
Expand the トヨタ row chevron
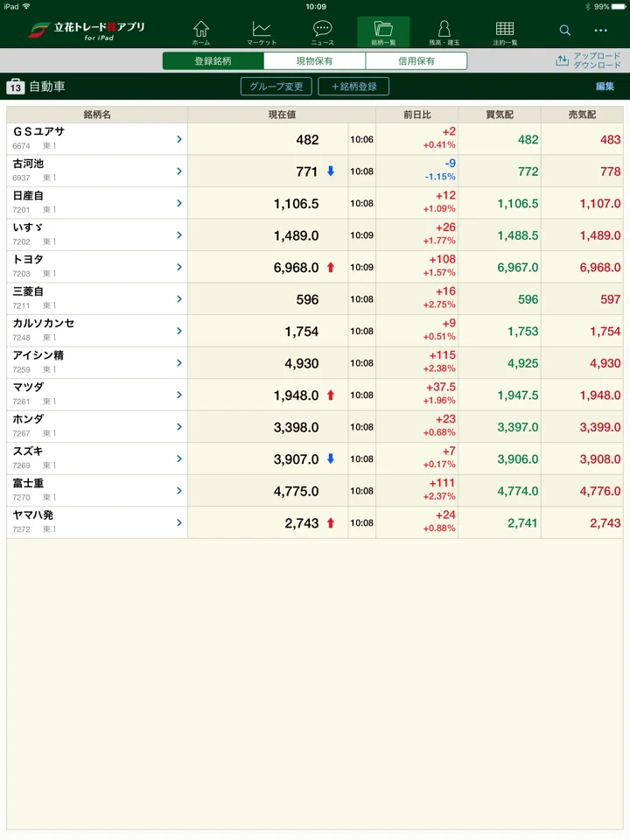pos(179,268)
